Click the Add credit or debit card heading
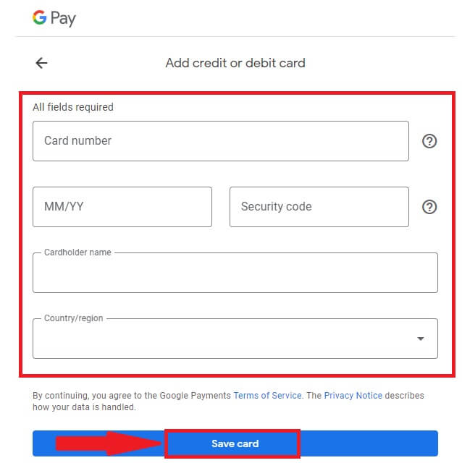 coord(235,63)
